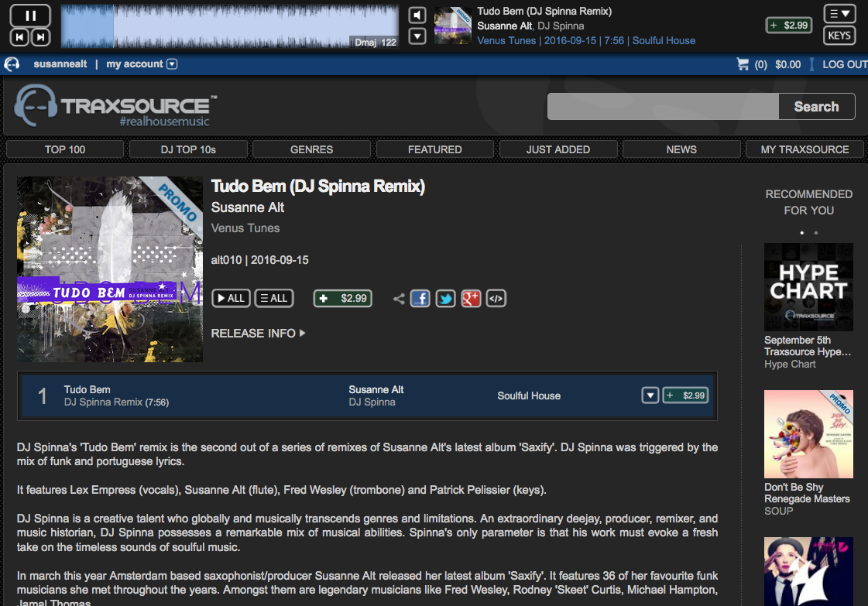Open the MY TRAXSOURCE tab
This screenshot has height=606, width=868.
tap(805, 149)
